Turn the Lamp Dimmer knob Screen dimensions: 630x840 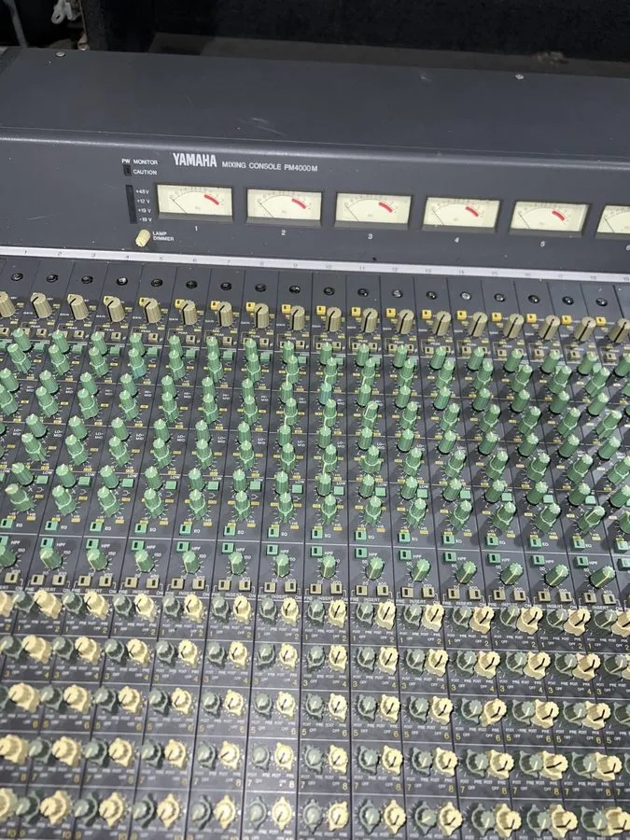(143, 237)
